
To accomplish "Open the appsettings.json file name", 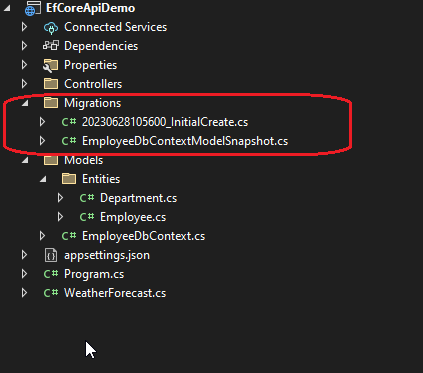I will (107, 255).
